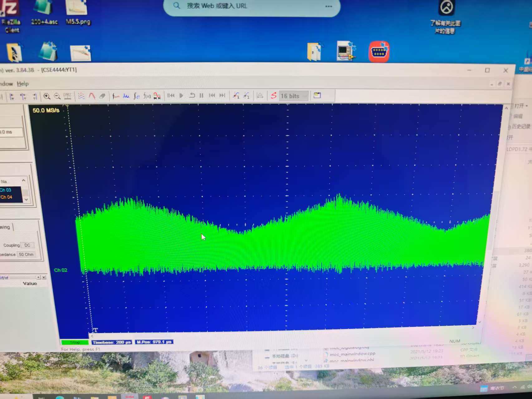532x399 pixels.
Task: Switch to the partially visible Drawing tab
Action: click(5, 227)
